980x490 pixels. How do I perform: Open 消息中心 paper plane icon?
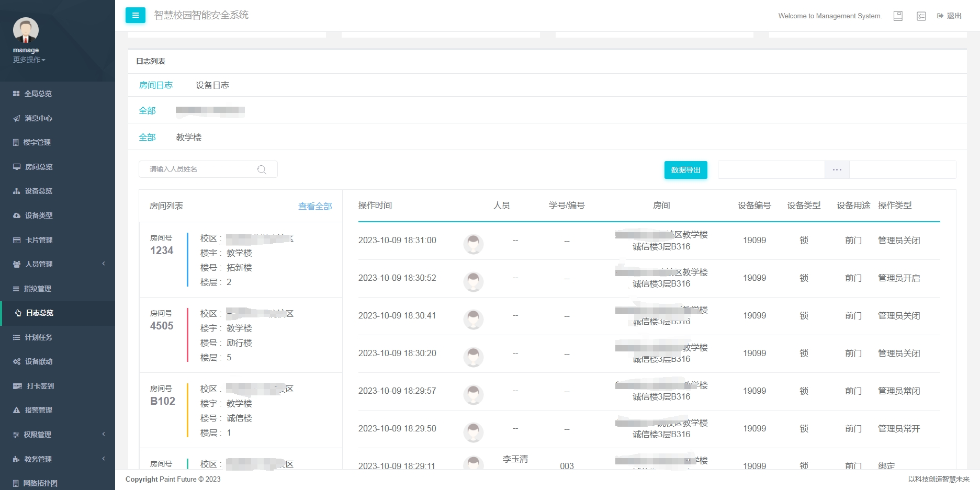pos(16,118)
